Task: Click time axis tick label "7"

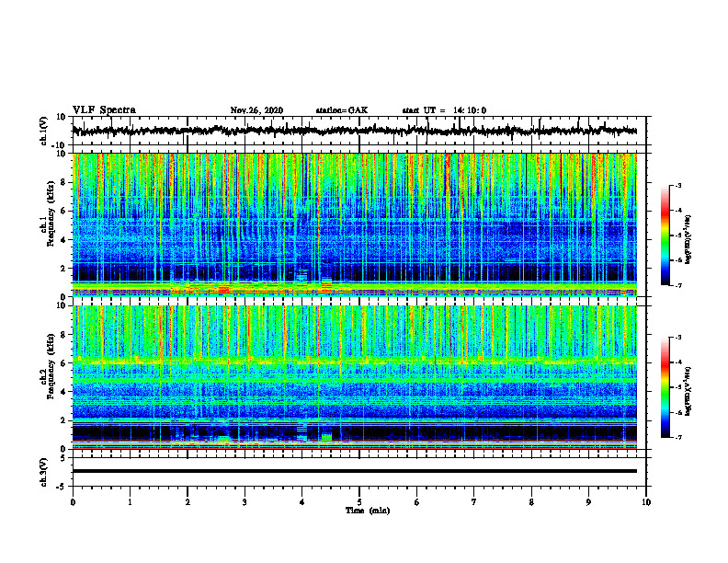Action: (474, 502)
